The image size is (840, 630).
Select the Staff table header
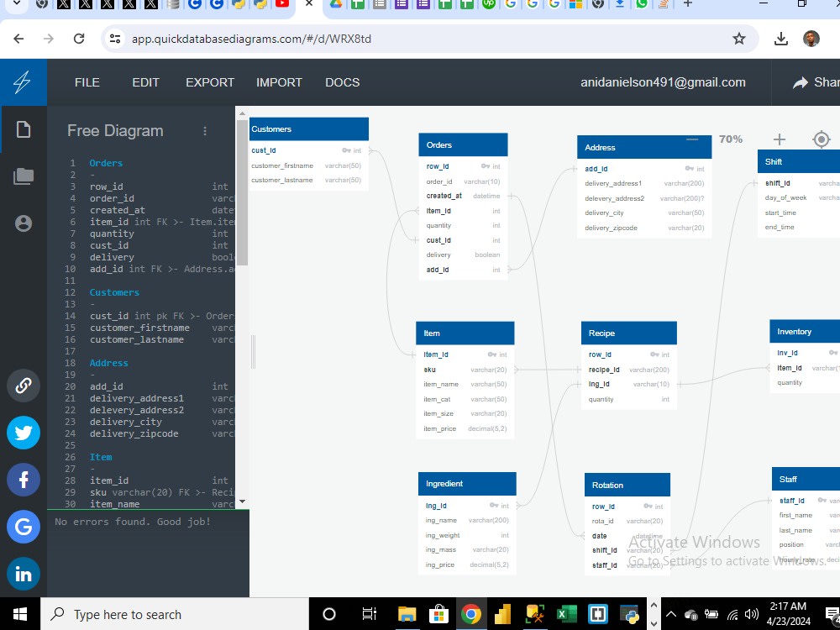pyautogui.click(x=806, y=480)
